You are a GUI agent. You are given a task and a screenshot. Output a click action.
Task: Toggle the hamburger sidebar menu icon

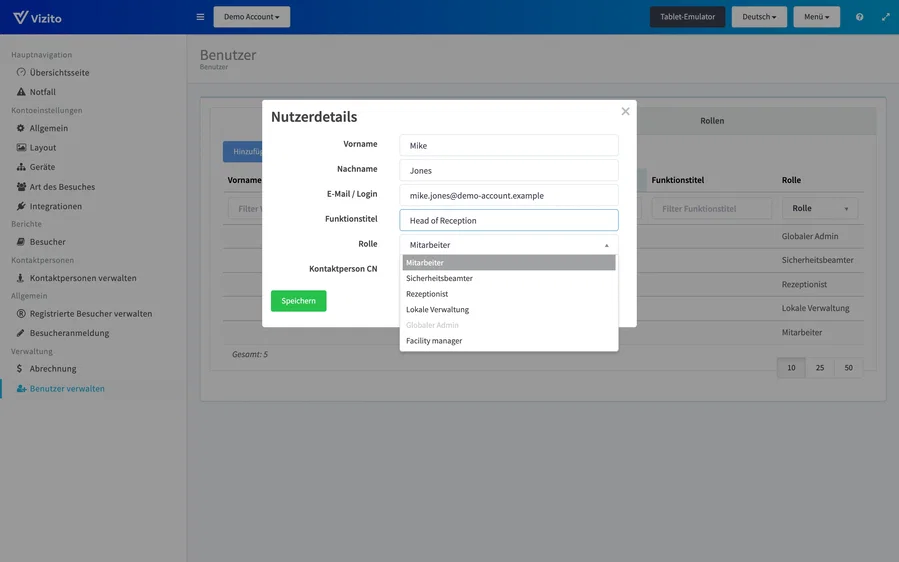tap(200, 17)
